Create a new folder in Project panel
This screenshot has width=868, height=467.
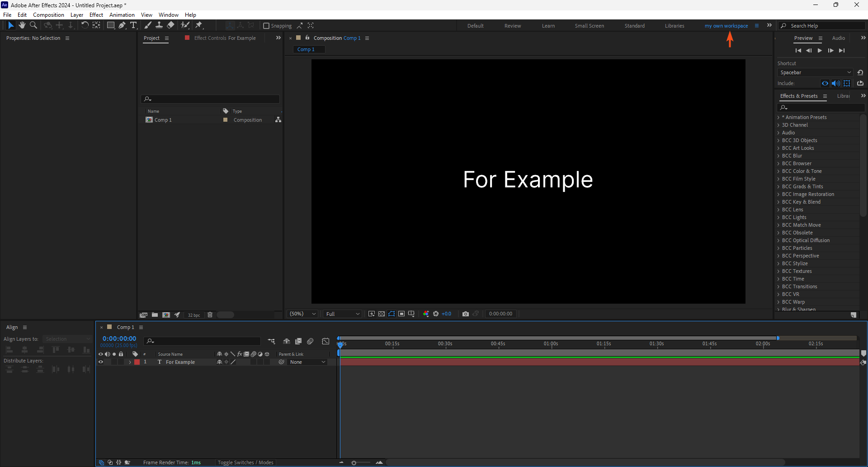155,315
